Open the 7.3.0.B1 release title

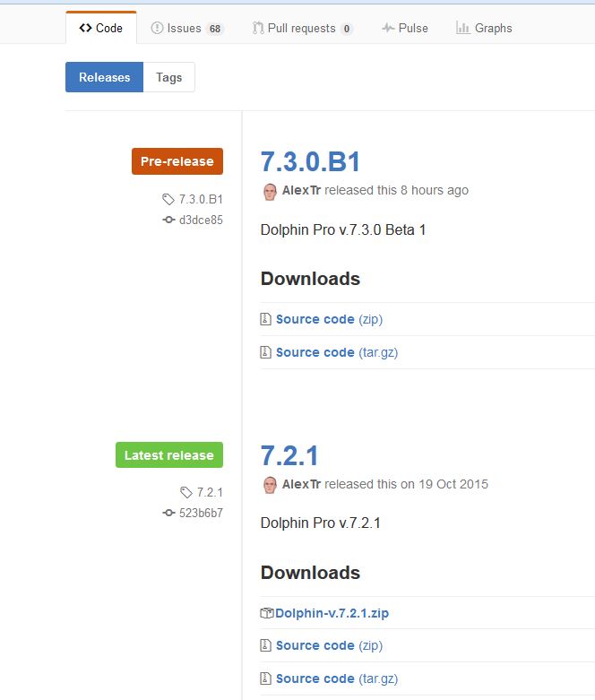tap(310, 162)
